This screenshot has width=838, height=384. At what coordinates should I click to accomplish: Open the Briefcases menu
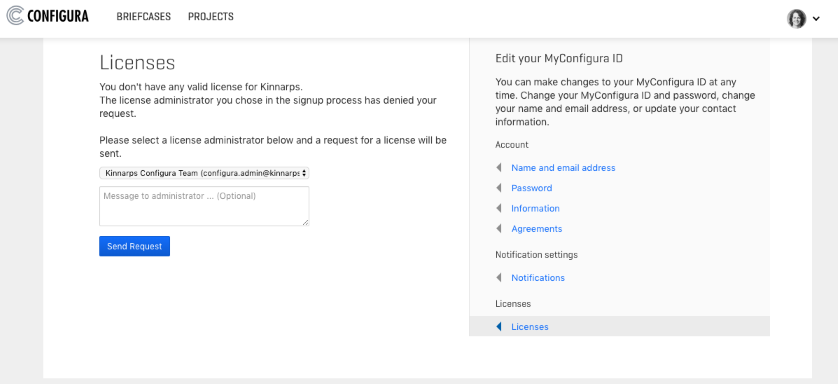[x=143, y=17]
